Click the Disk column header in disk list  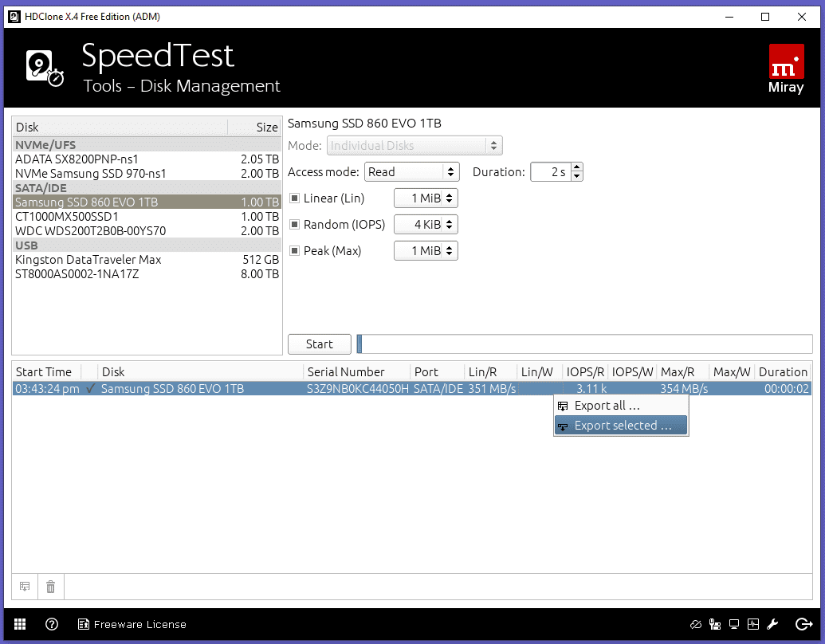point(120,128)
